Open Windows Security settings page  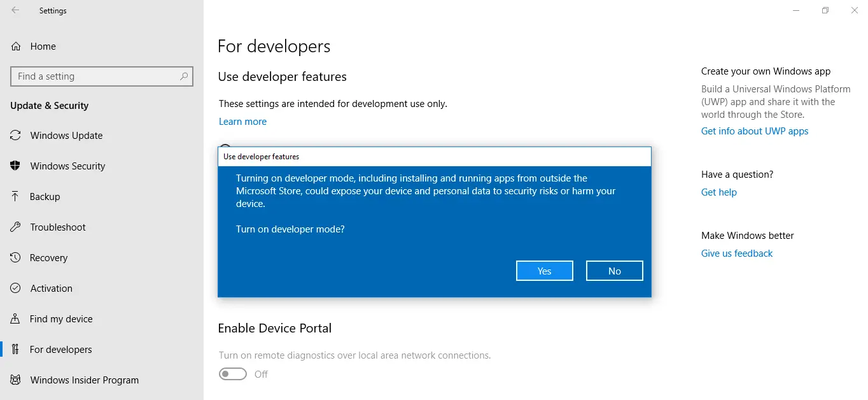[x=102, y=166]
